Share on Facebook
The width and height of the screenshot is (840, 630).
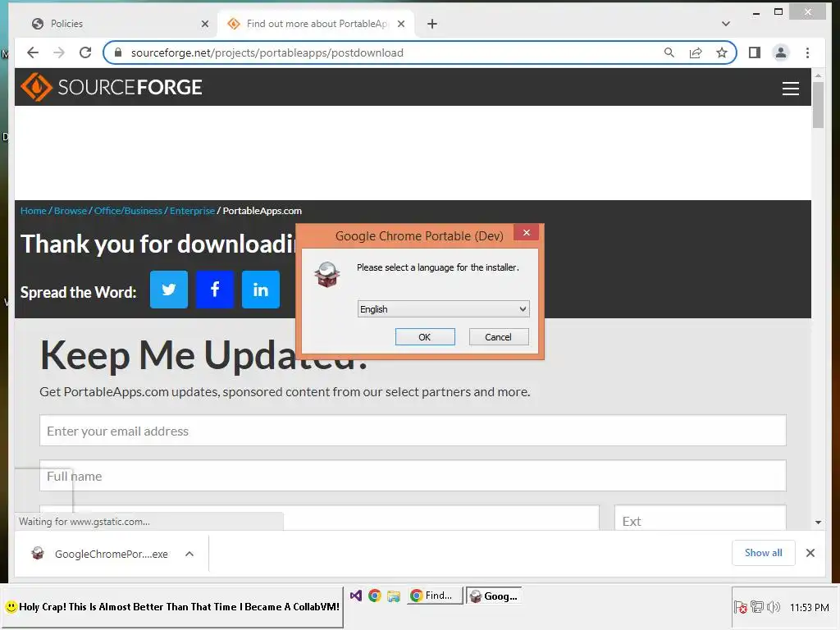click(215, 290)
